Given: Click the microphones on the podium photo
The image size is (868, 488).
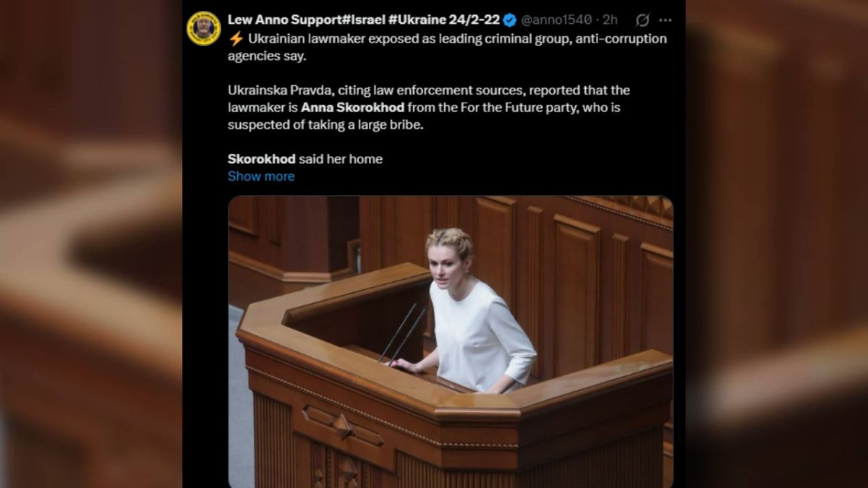Looking at the screenshot, I should [403, 333].
